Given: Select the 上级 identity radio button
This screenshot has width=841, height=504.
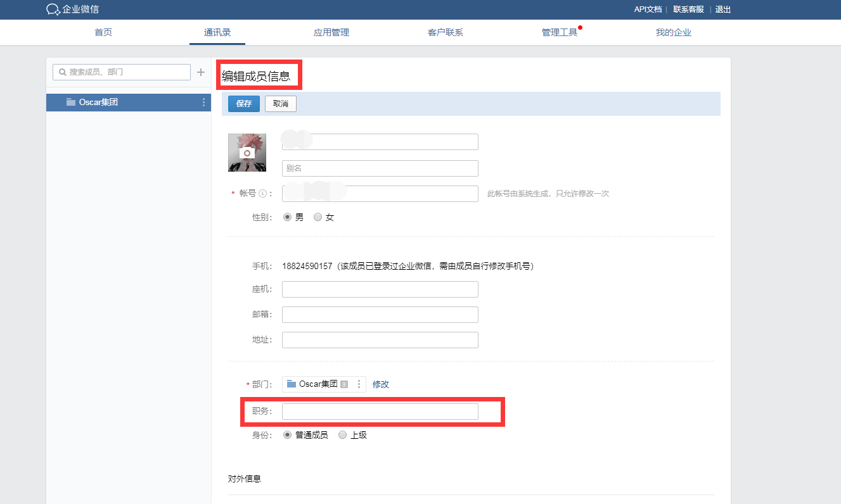Looking at the screenshot, I should click(343, 435).
